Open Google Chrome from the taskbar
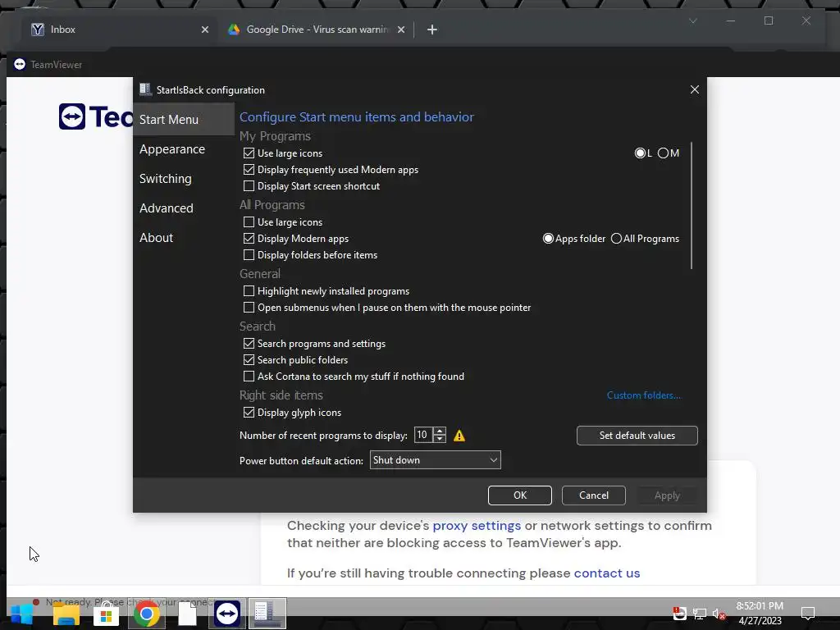 [x=146, y=614]
